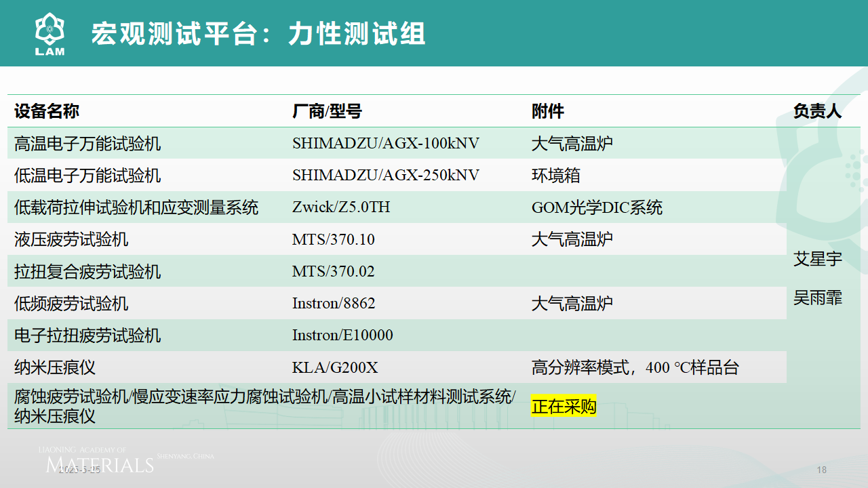Select the 低温电子万能试验机 cell
The image size is (868, 488).
click(x=87, y=176)
